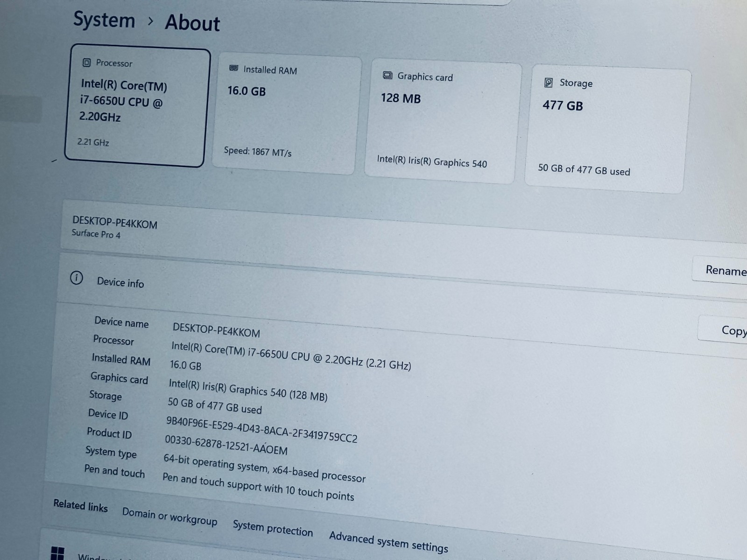Click the Windows logo icon at bottom
The height and width of the screenshot is (560, 747).
click(x=57, y=553)
